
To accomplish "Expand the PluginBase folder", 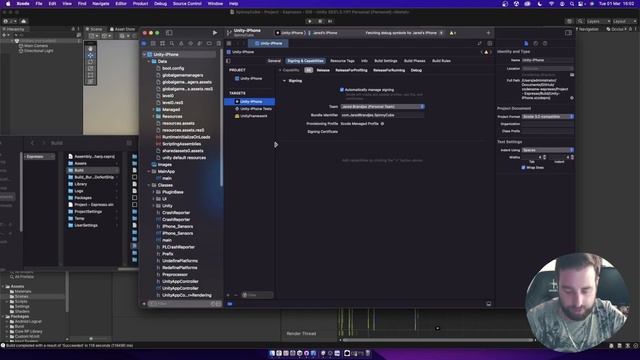I will pyautogui.click(x=154, y=192).
